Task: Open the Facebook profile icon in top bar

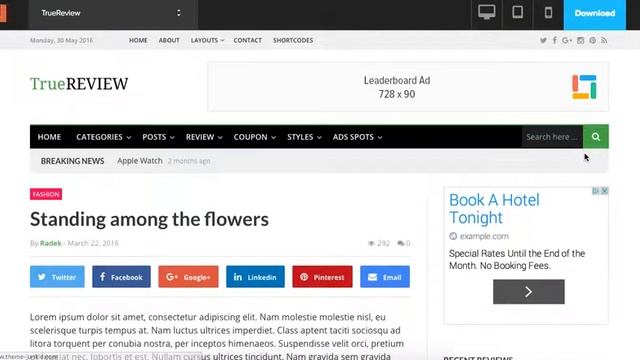Action: (x=555, y=40)
